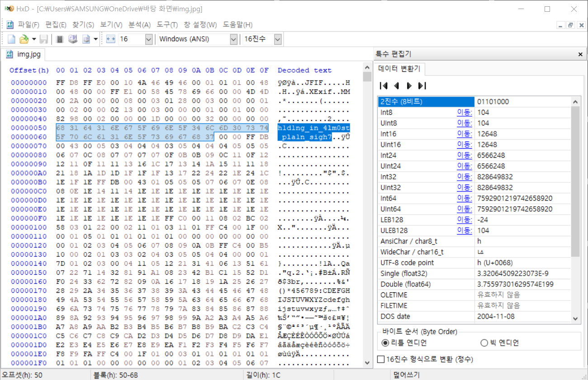This screenshot has width=588, height=380.
Task: Click the 길이(h): 1C status entry
Action: click(262, 375)
